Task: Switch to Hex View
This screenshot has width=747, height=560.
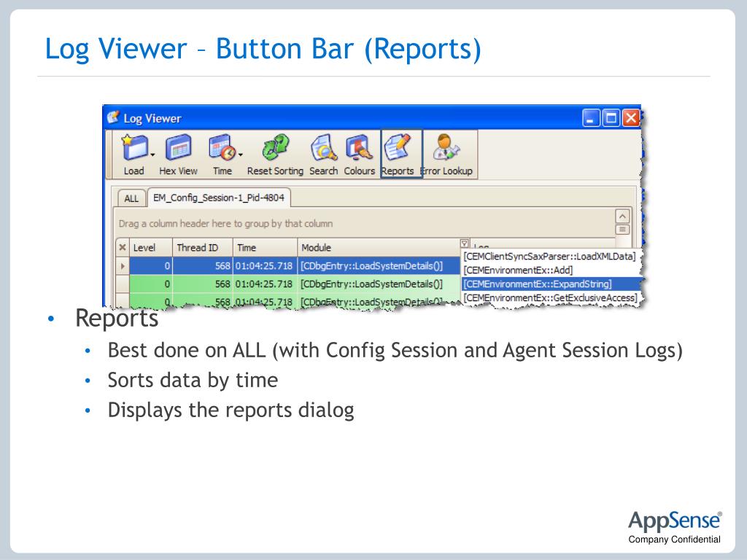Action: [178, 155]
